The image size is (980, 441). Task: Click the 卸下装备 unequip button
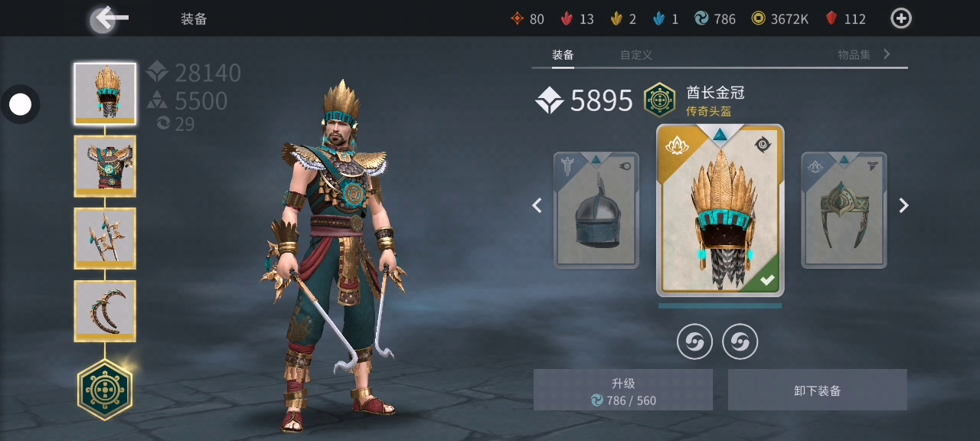point(818,390)
